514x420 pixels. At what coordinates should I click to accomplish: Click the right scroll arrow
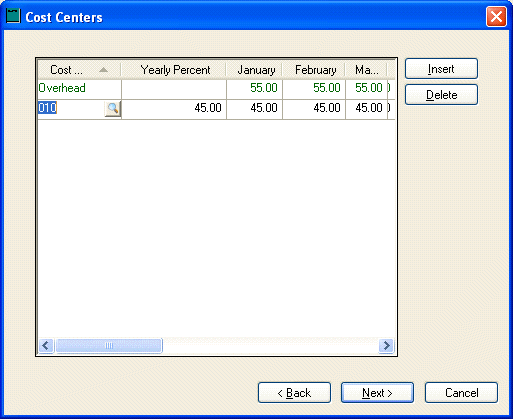[386, 346]
